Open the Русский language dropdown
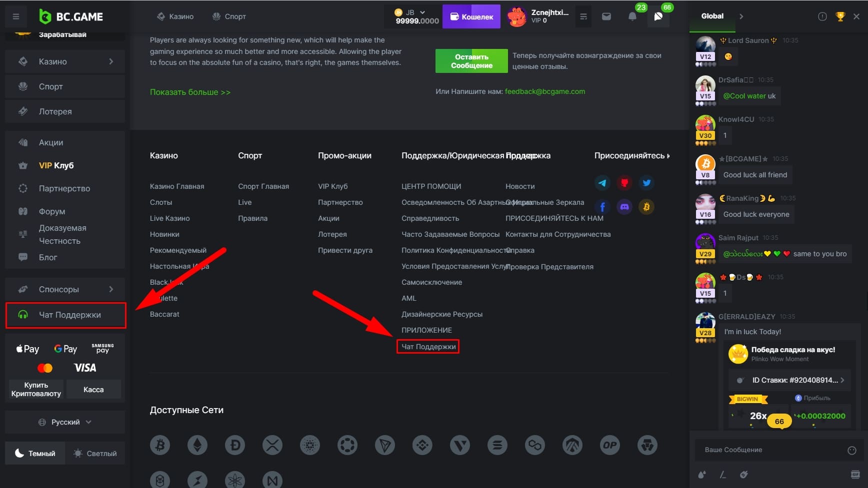The width and height of the screenshot is (868, 488). pos(65,422)
